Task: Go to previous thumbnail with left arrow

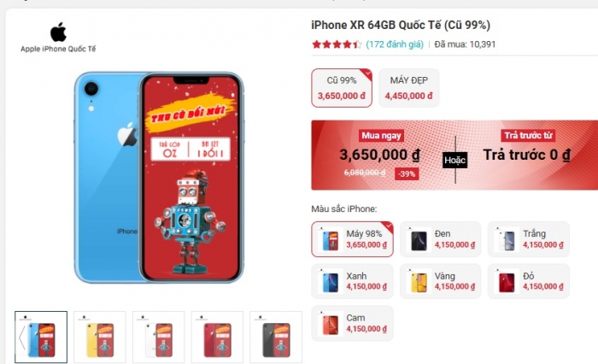Action: point(21,338)
